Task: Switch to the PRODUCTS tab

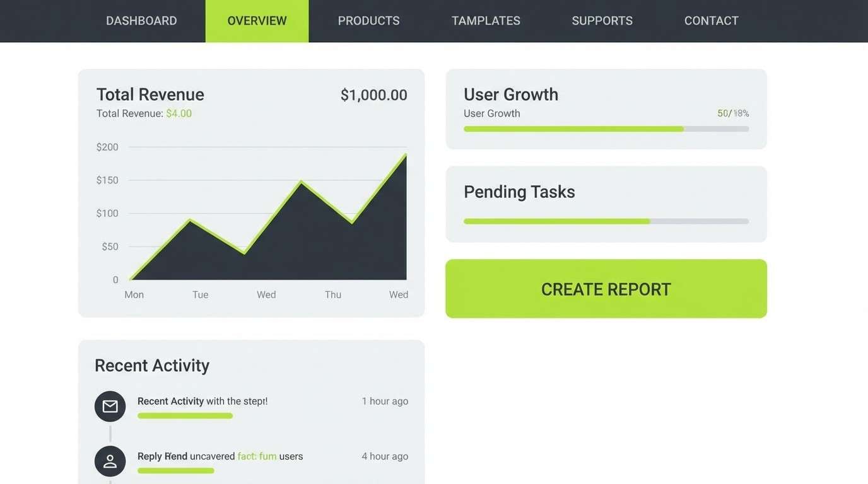Action: [368, 20]
